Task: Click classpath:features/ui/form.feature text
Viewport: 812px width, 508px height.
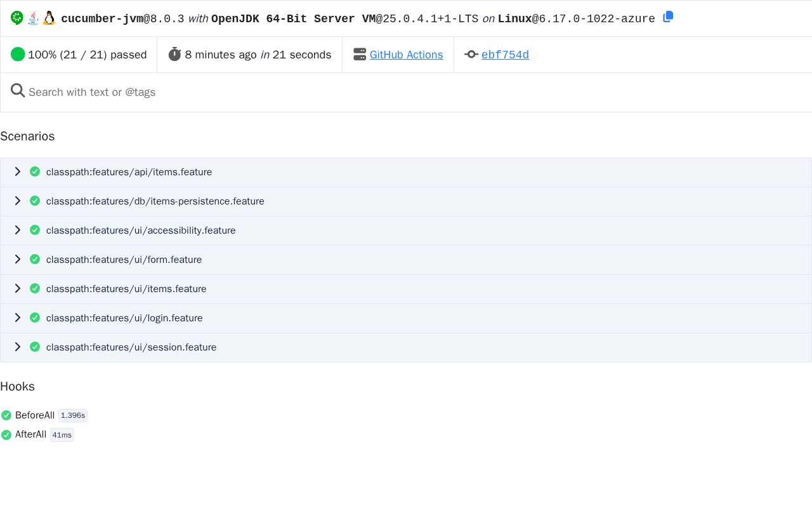Action: [124, 260]
